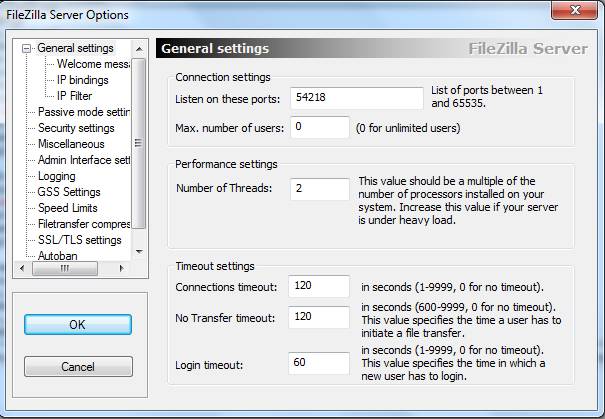Click the Login timeout field

coord(319,363)
